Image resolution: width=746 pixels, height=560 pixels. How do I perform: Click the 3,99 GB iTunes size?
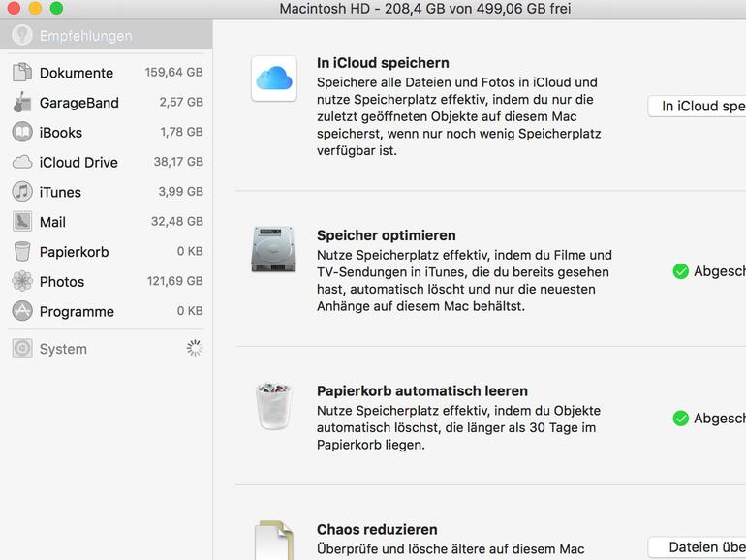pos(181,191)
